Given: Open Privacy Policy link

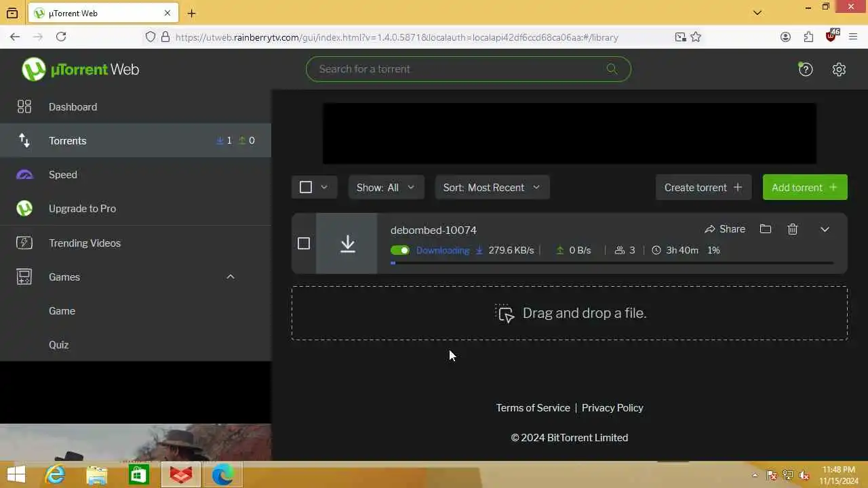Looking at the screenshot, I should pos(612,407).
